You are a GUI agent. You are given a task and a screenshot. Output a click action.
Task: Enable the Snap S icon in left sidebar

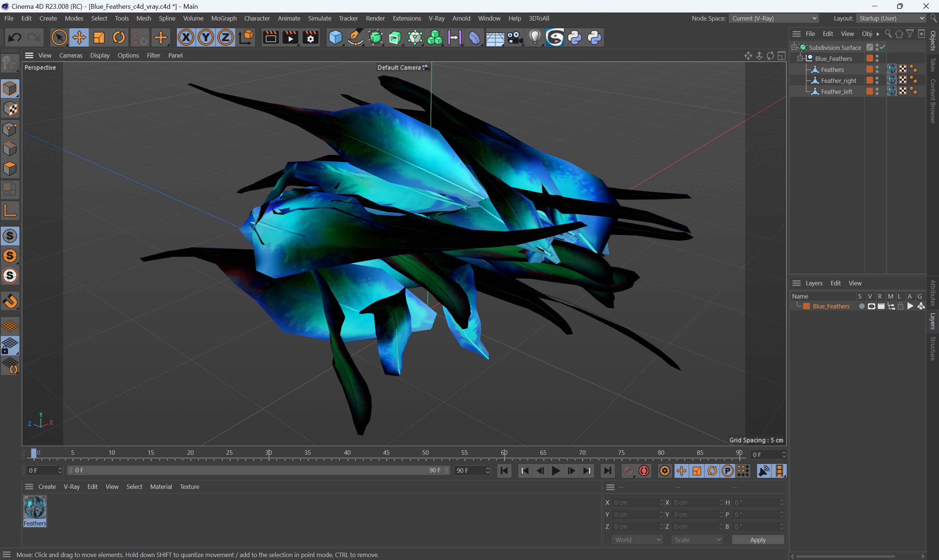(10, 236)
